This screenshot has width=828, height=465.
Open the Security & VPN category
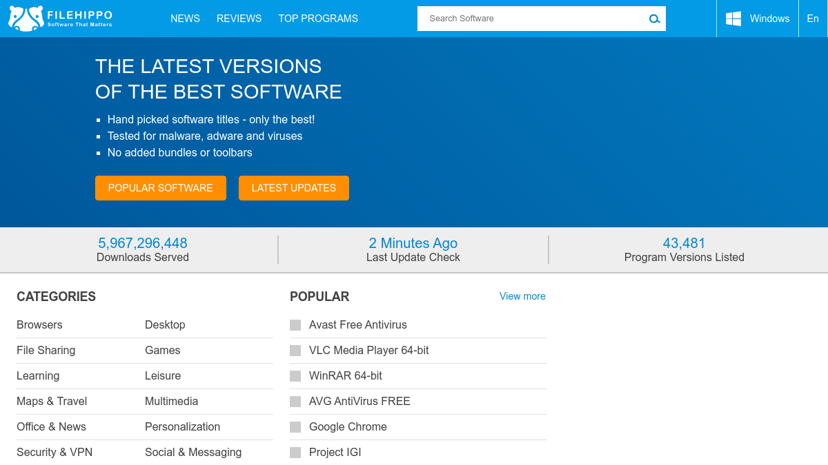[x=54, y=452]
